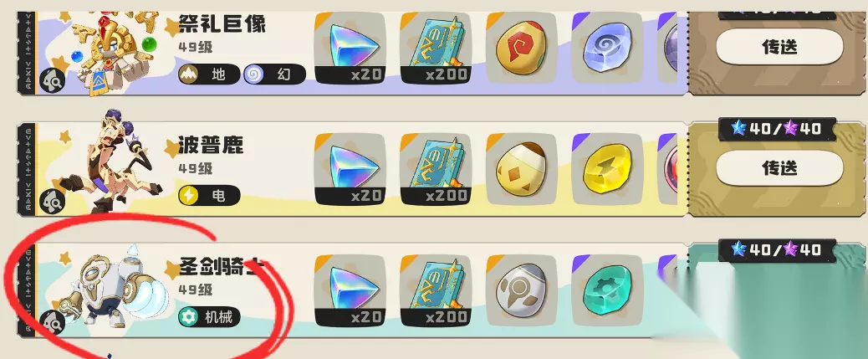The image size is (868, 359).
Task: Open magnifier detail icon on 波普鹿 row
Action: (52, 201)
